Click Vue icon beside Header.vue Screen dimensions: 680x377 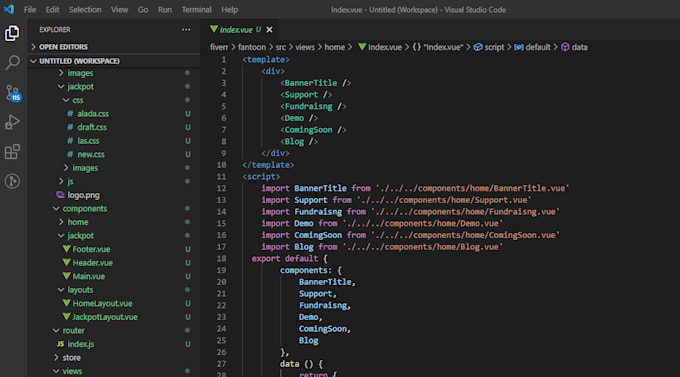(x=66, y=262)
